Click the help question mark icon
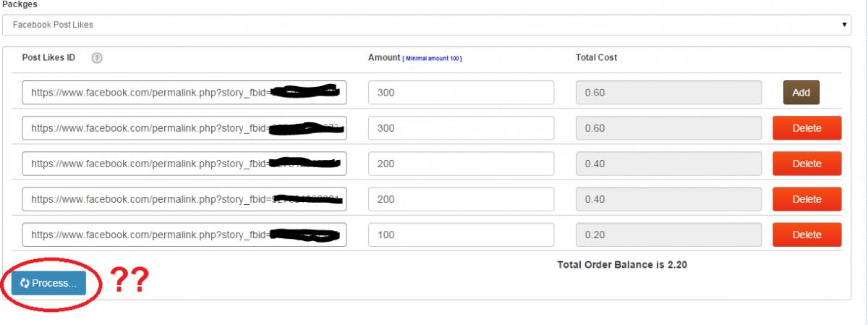 tap(97, 58)
